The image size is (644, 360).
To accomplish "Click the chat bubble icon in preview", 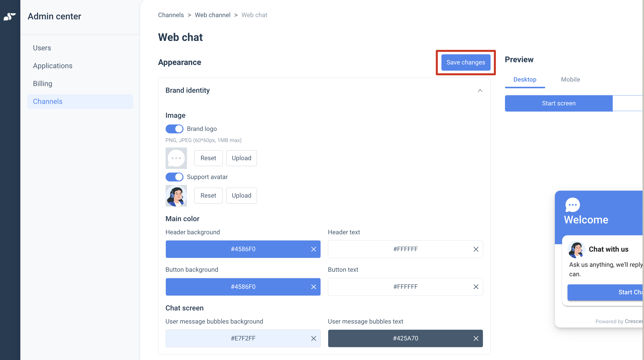I will pyautogui.click(x=572, y=205).
